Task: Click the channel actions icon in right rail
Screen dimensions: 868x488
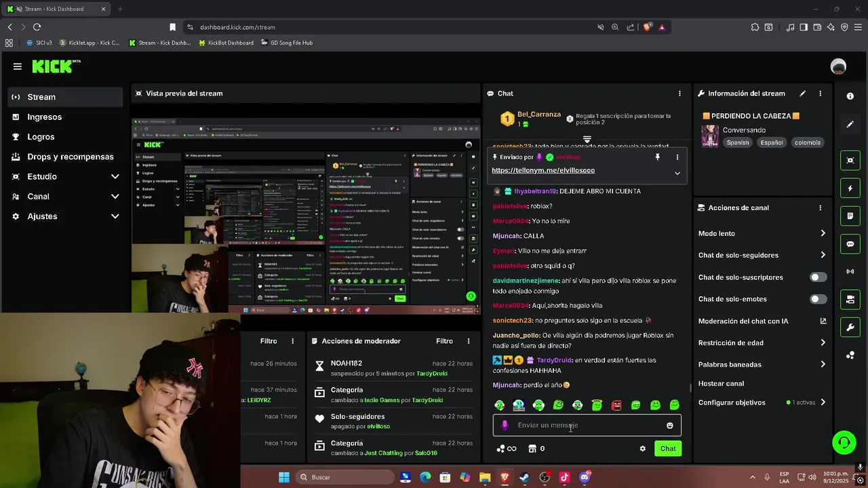Action: tap(850, 300)
